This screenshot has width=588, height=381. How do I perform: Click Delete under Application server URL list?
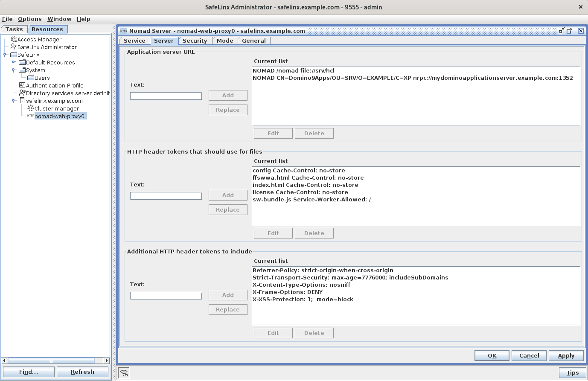(314, 133)
